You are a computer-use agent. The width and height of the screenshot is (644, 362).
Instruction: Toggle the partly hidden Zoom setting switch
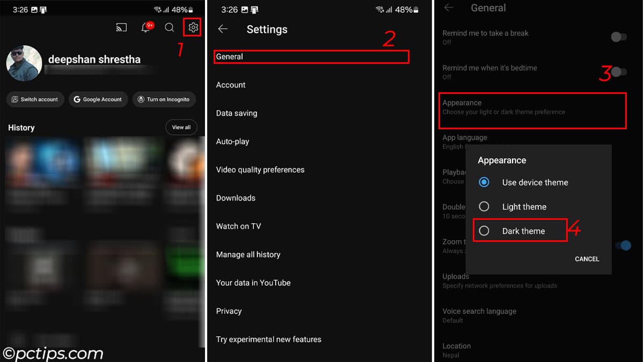623,246
